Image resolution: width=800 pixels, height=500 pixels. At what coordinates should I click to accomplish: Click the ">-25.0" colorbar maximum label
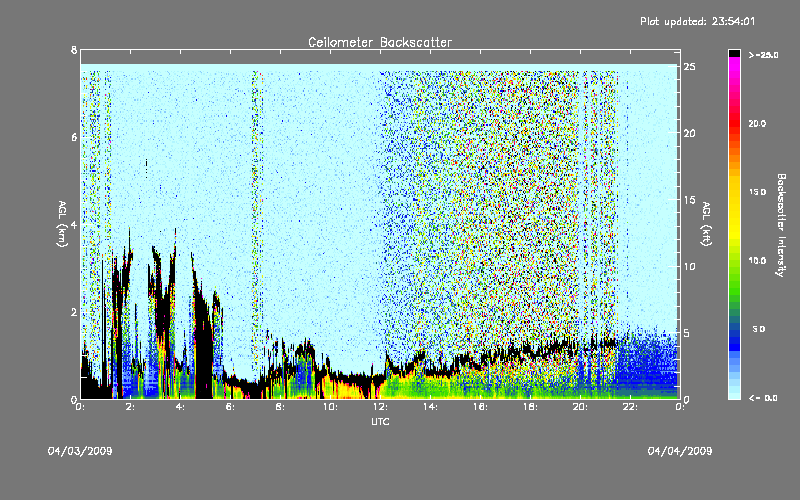point(763,55)
